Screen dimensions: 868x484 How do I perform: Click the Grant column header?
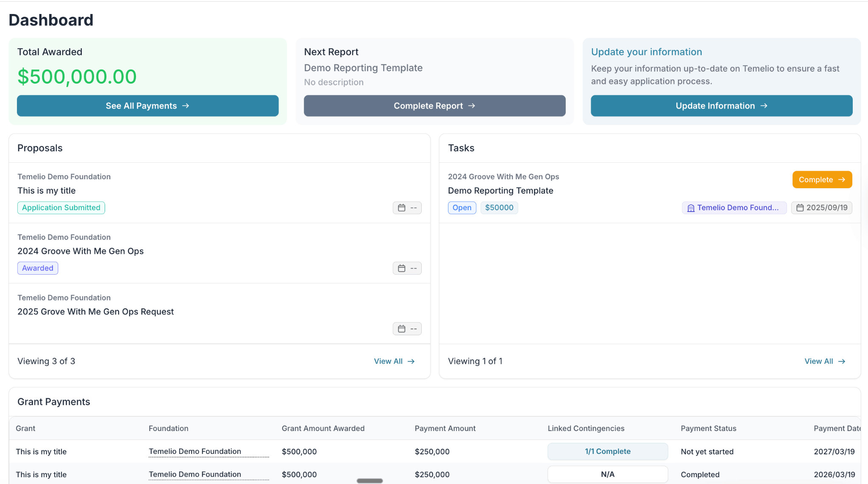(25, 428)
